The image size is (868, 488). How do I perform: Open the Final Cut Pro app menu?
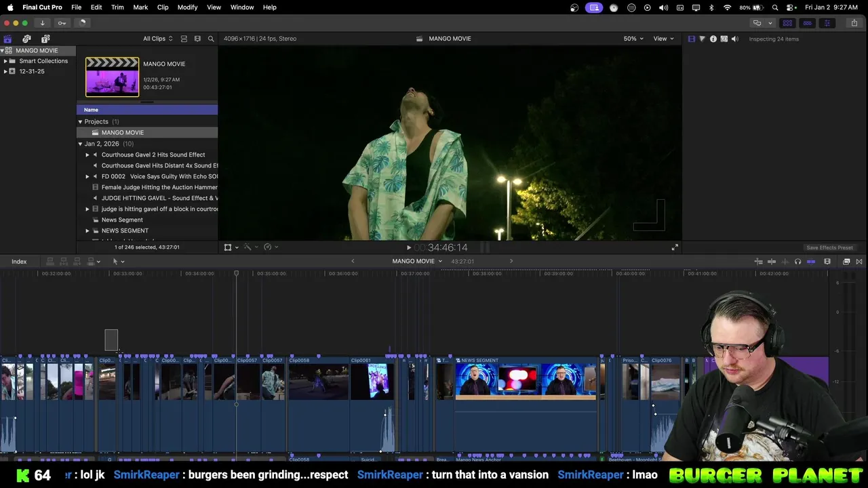[42, 7]
